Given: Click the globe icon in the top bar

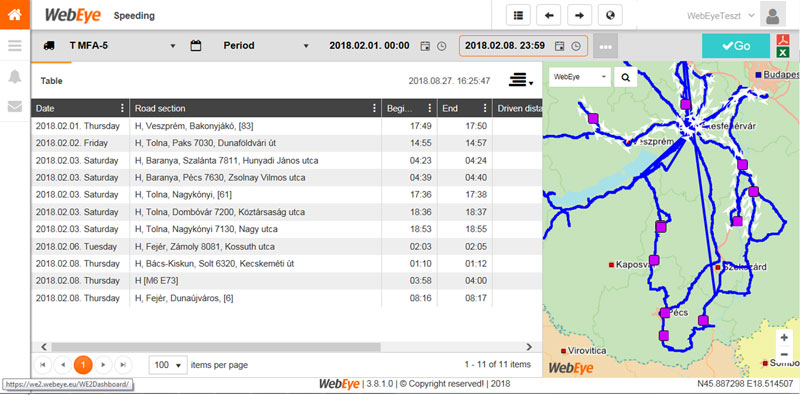Looking at the screenshot, I should coord(610,15).
